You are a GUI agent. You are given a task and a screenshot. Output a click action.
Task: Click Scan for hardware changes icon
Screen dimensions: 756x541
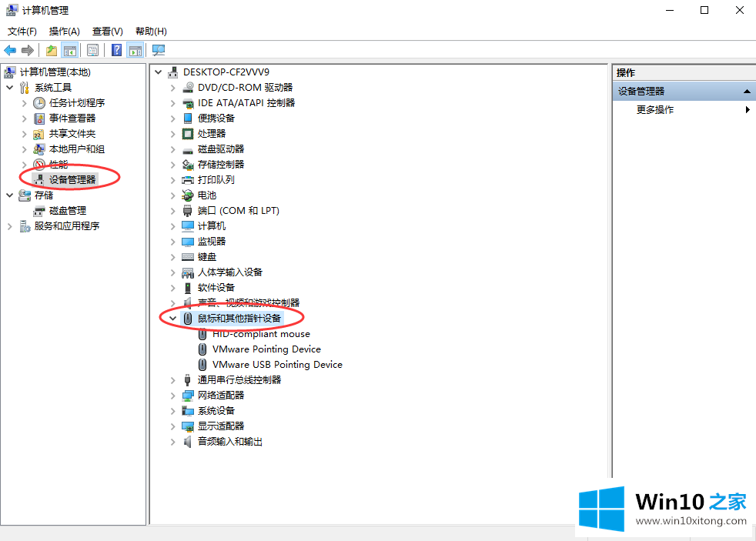coord(159,51)
